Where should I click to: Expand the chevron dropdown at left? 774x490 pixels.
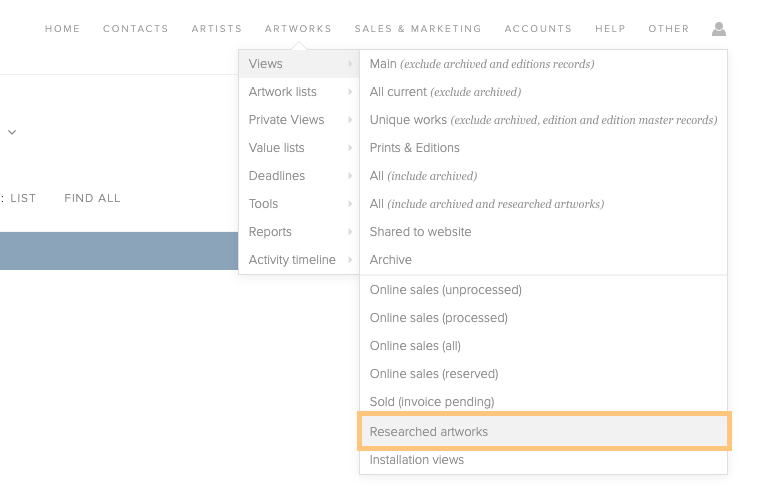[12, 132]
